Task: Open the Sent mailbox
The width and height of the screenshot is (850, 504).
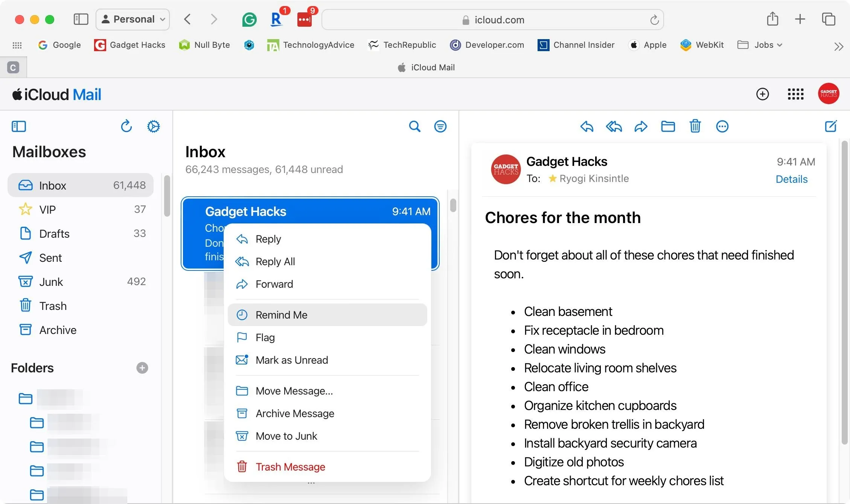Action: tap(81, 258)
